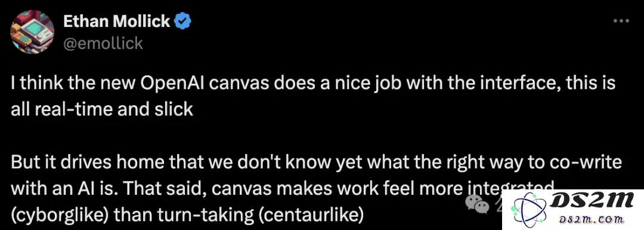
Task: Open the @emollick handle link
Action: coord(103,43)
